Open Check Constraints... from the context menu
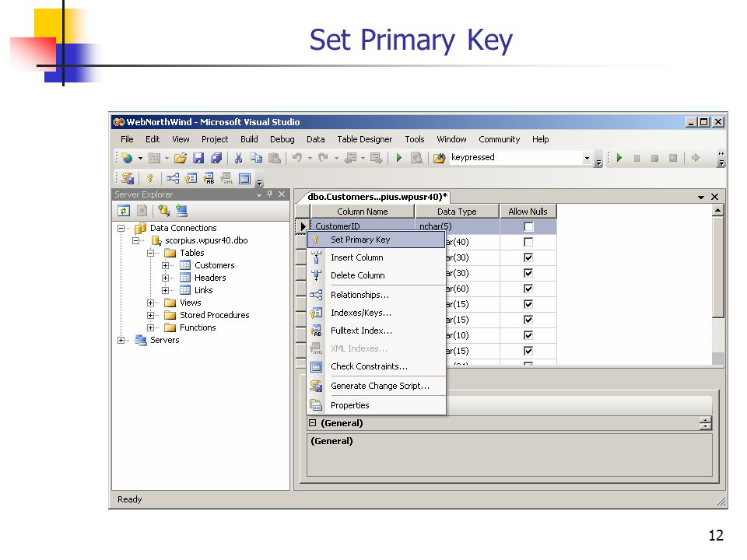This screenshot has height=560, width=747. [x=377, y=366]
